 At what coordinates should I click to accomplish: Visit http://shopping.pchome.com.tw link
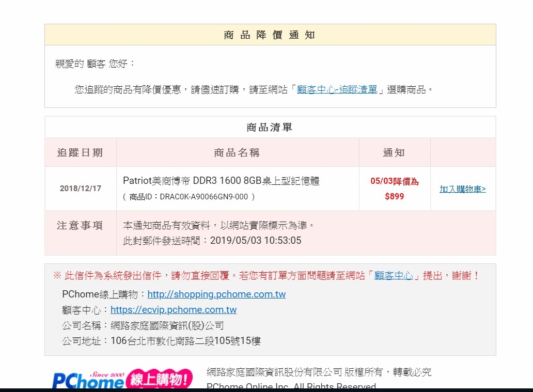(x=216, y=294)
